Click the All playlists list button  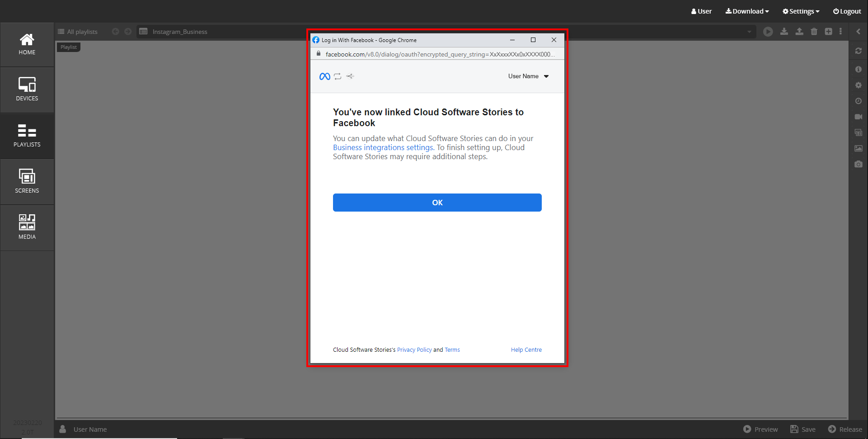(x=78, y=32)
